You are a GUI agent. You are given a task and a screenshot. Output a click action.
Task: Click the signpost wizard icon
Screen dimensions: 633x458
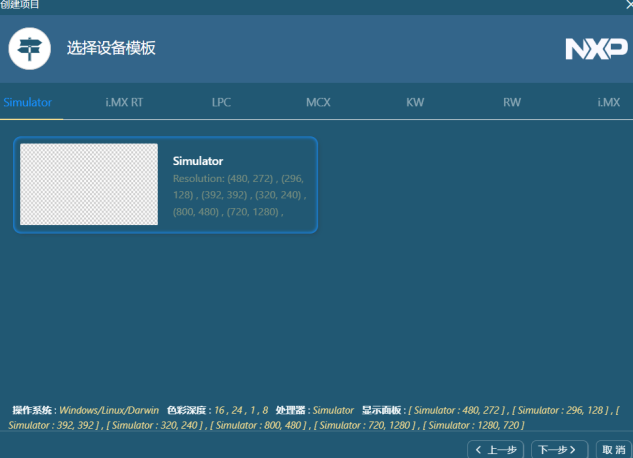pyautogui.click(x=29, y=48)
